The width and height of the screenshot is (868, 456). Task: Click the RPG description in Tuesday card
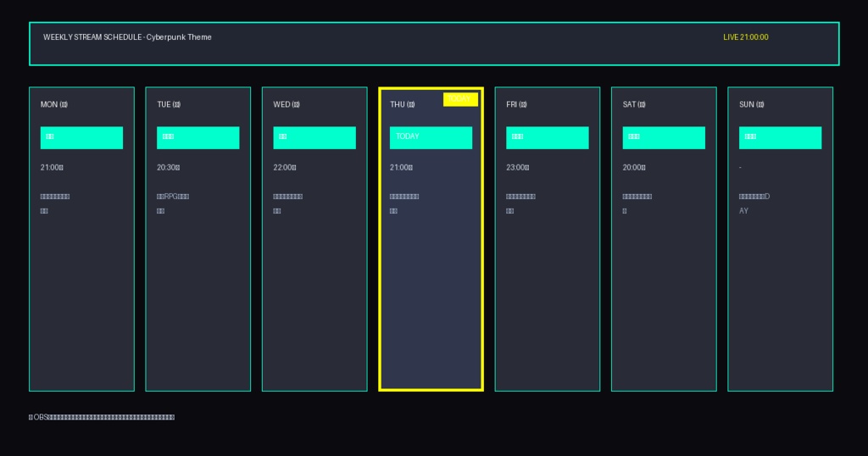click(173, 203)
